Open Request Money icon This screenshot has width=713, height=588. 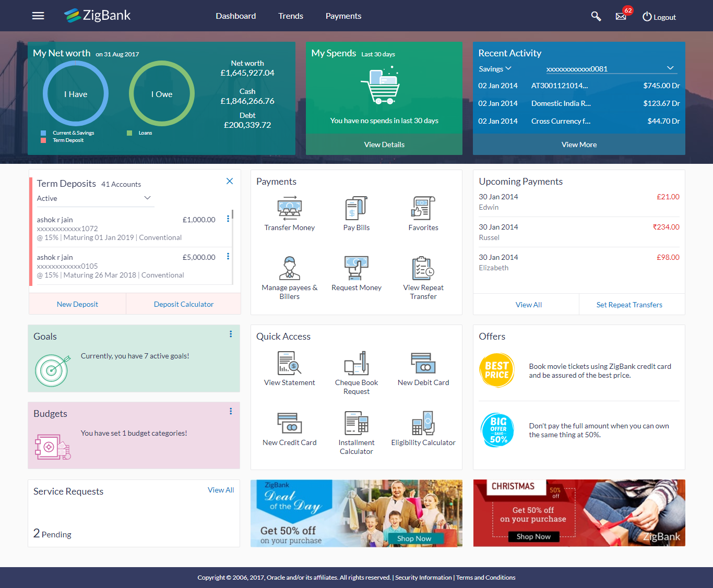click(x=356, y=268)
